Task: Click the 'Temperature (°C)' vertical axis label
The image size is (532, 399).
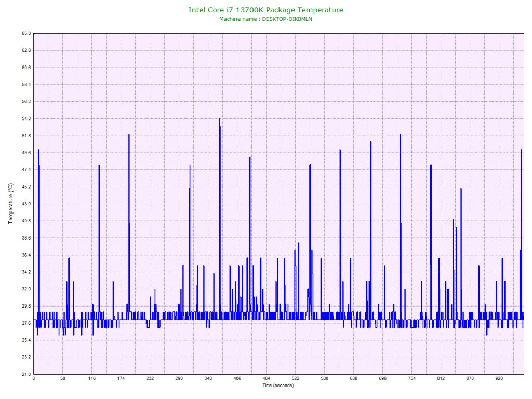Action: coord(11,204)
